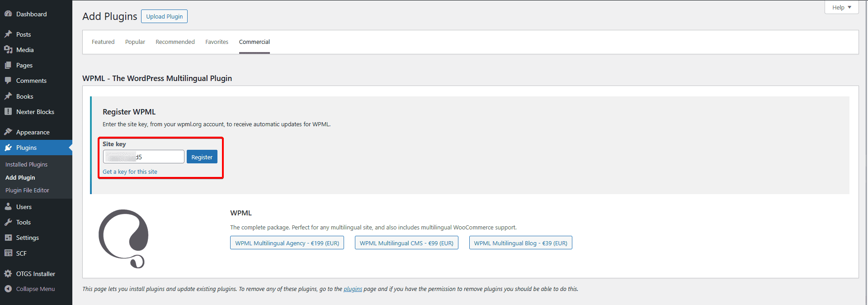Viewport: 868px width, 305px height.
Task: Select the Commercial tab
Action: pos(255,42)
